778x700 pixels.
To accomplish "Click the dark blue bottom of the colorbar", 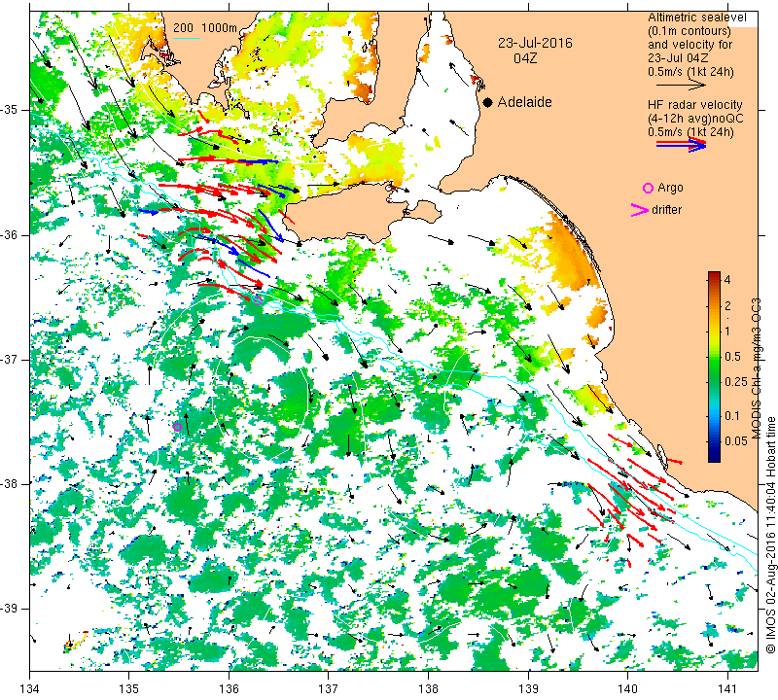I will pyautogui.click(x=714, y=458).
